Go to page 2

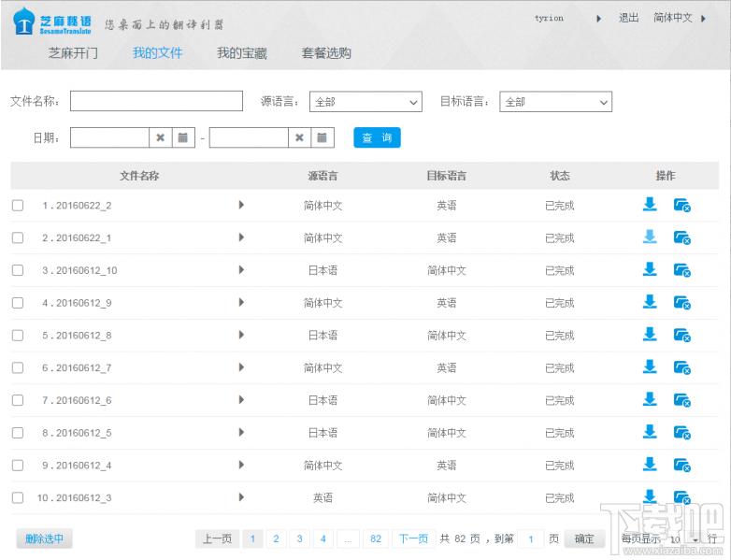click(276, 539)
